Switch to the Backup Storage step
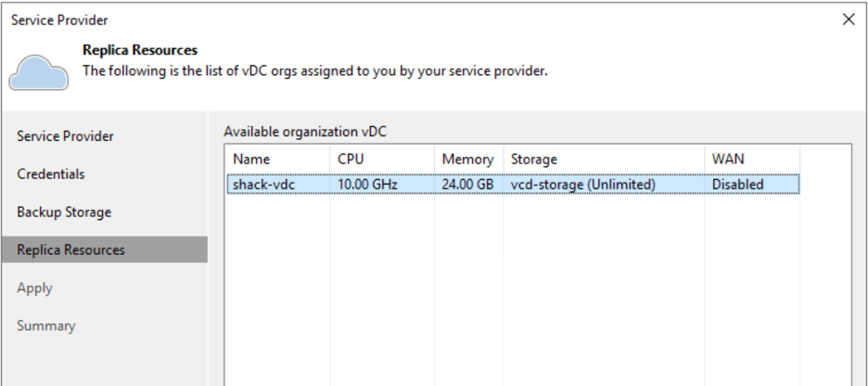The height and width of the screenshot is (386, 868). (64, 212)
